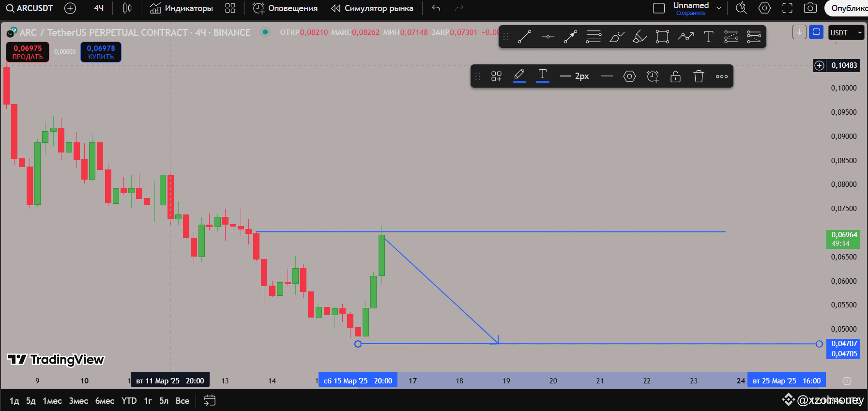Select the 1г date range

(148, 401)
